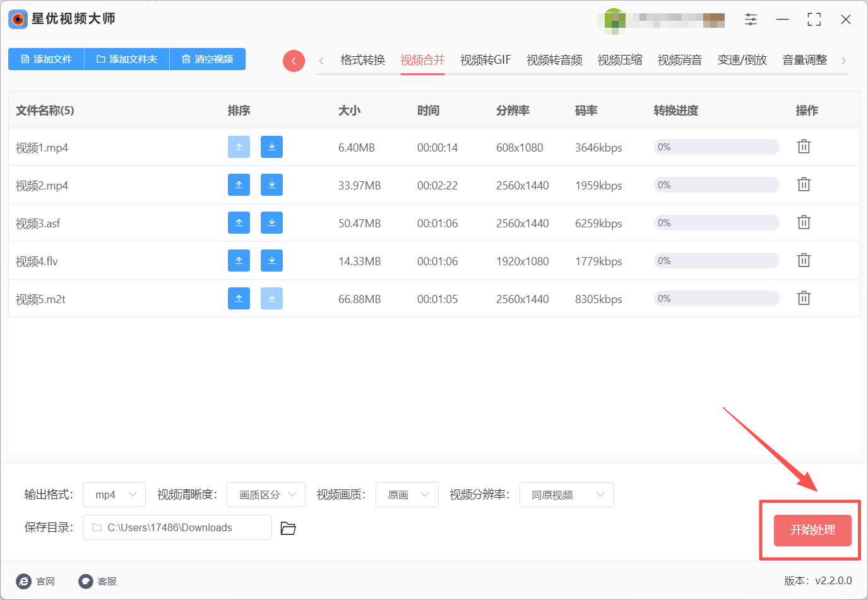Move 视频4.flv down in order
868x600 pixels.
click(x=271, y=260)
